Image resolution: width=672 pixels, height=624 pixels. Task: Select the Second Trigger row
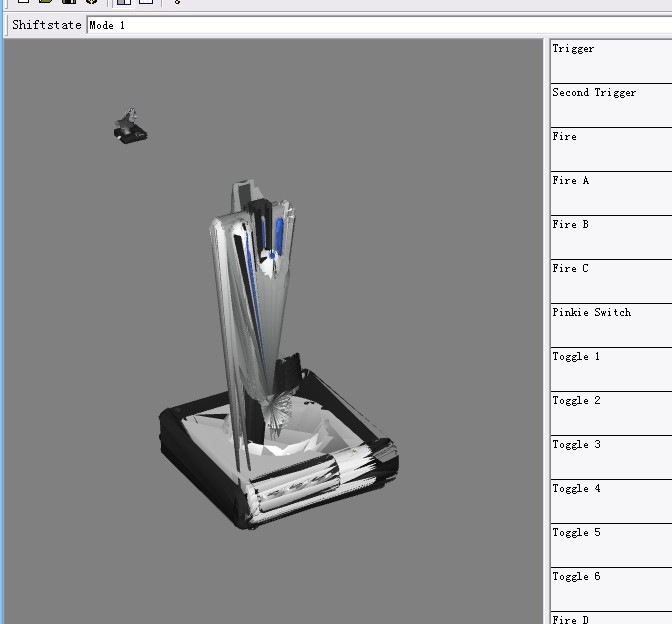[x=610, y=104]
